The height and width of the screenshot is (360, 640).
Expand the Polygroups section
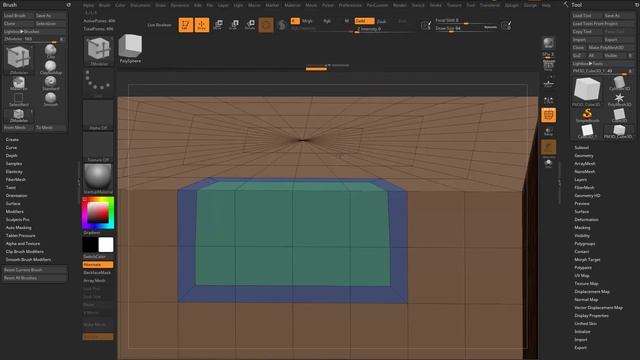point(585,244)
